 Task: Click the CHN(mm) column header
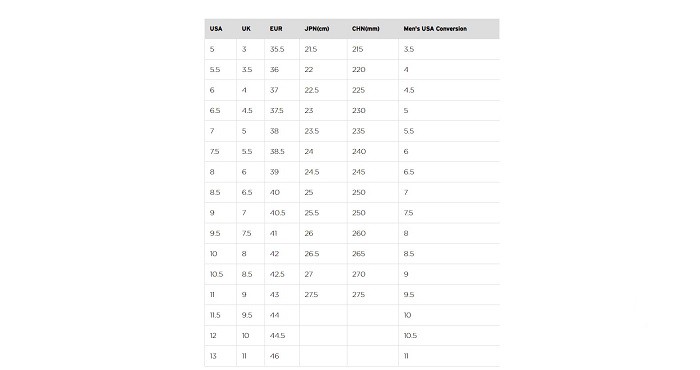click(365, 29)
